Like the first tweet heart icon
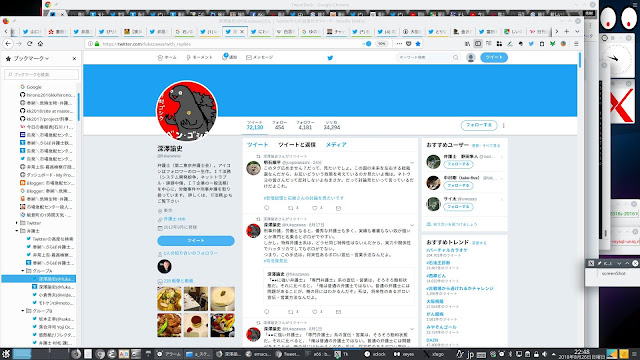This screenshot has height=360, width=640. coord(315,208)
